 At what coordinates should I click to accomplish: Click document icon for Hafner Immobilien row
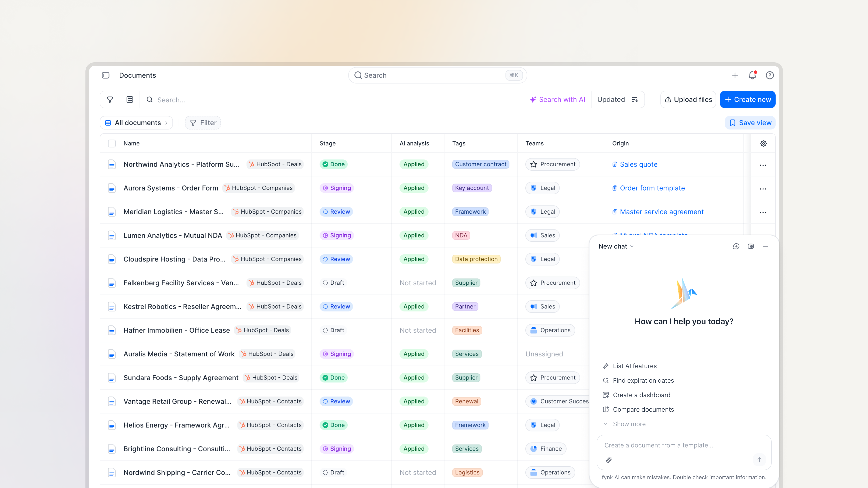point(112,330)
